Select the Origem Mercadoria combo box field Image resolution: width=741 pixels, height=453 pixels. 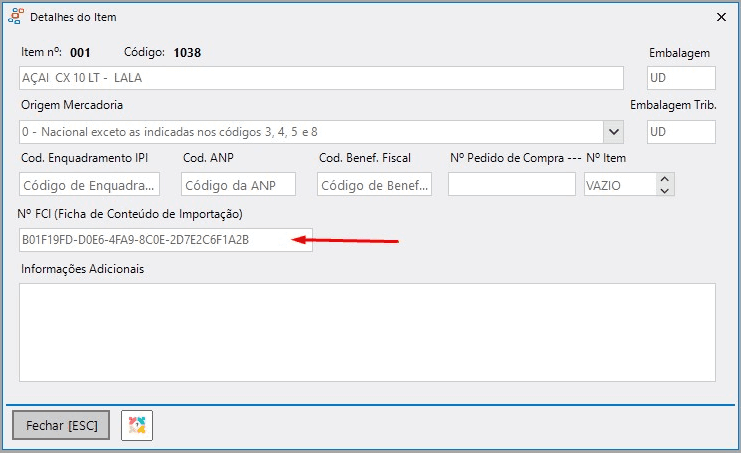[321, 132]
